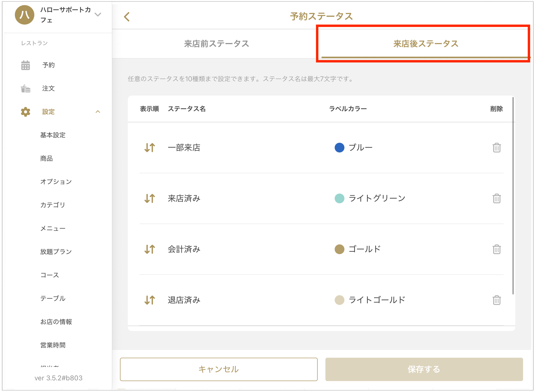The width and height of the screenshot is (535, 392).
Task: Select the 来店後ステータス tab
Action: (426, 44)
